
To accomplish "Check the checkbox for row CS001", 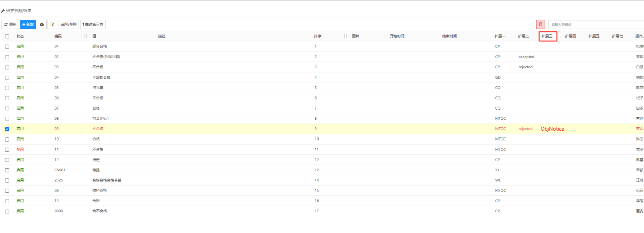I will [7, 170].
